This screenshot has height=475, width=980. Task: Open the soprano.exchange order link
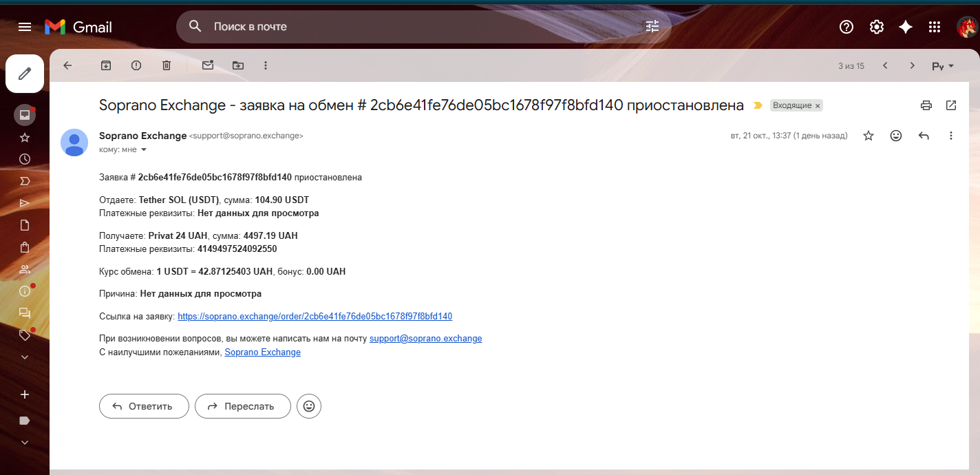pyautogui.click(x=315, y=317)
